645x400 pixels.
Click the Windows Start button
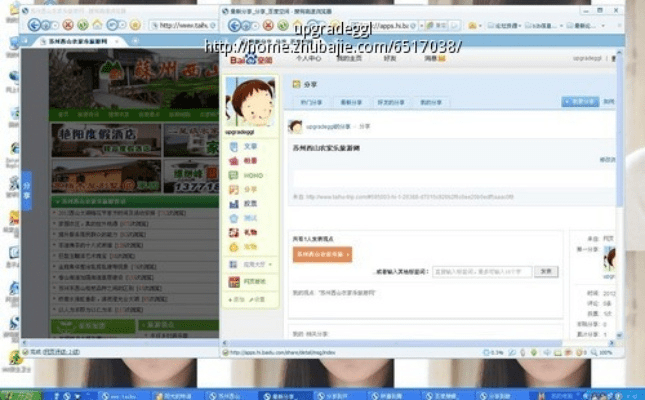20,395
